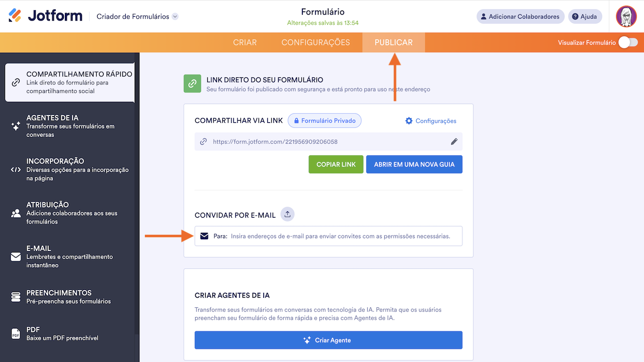Click the pencil icon to edit link

[x=454, y=142]
